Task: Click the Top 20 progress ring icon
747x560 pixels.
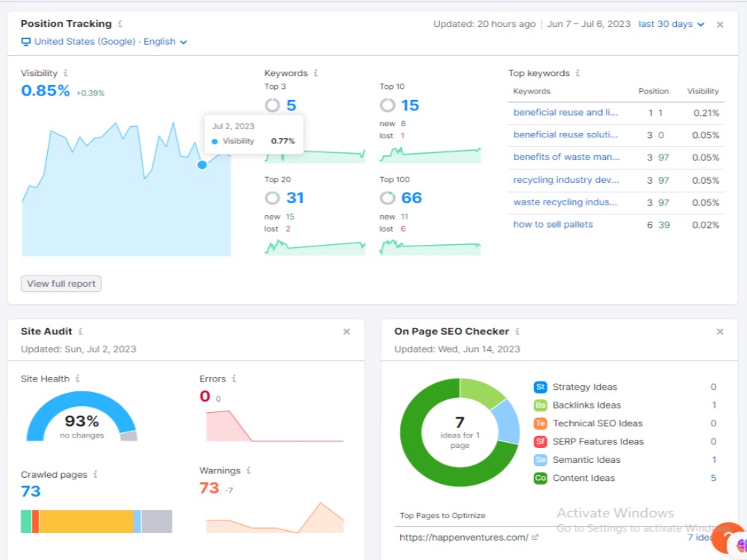Action: [x=273, y=198]
